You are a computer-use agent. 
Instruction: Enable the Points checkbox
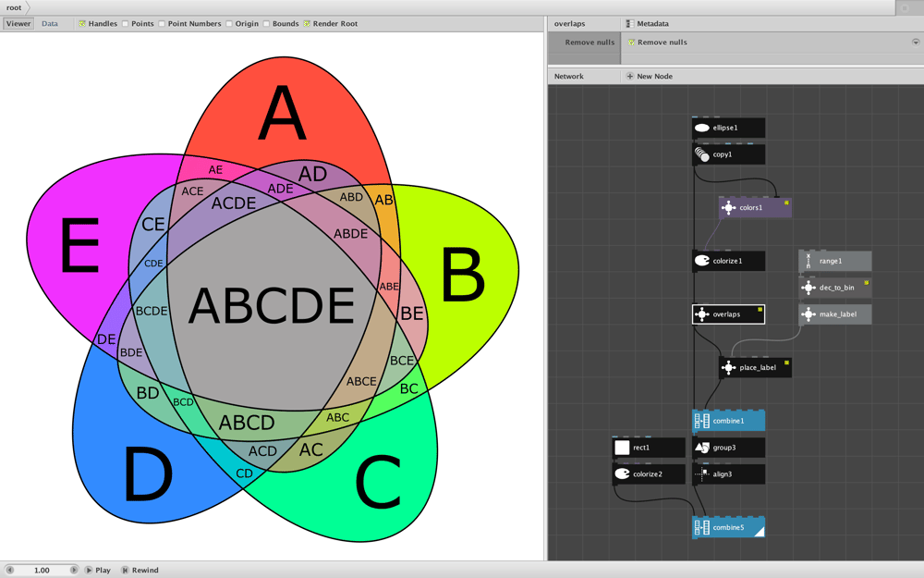coord(126,24)
